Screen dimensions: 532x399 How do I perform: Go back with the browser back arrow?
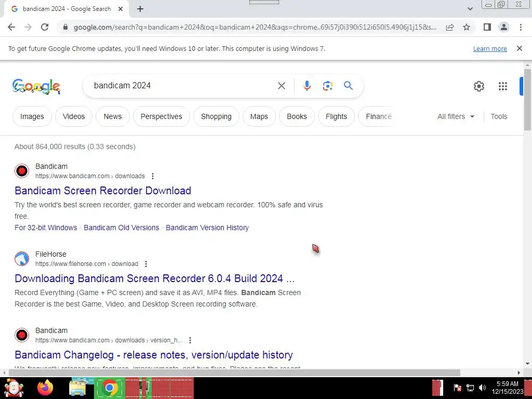point(11,27)
